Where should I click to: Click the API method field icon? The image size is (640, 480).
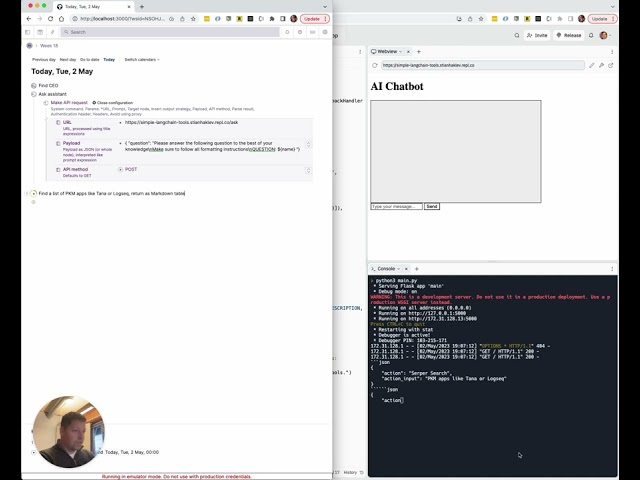(58, 169)
